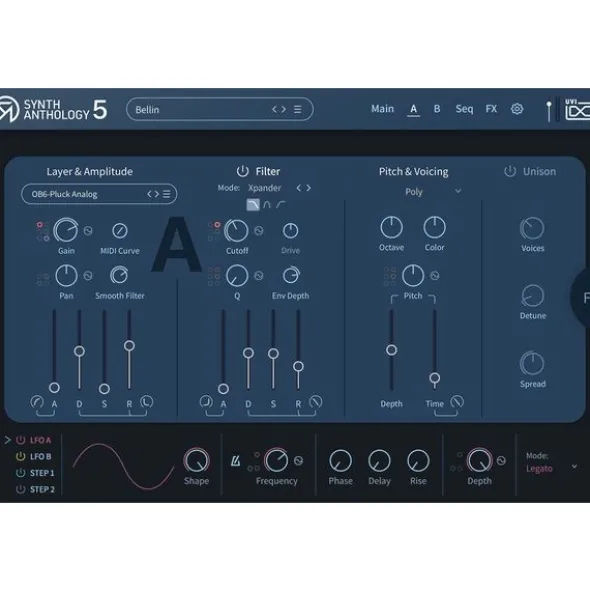590x591 pixels.
Task: Click modulation icon next to LFO Depth knob
Action: 501,461
